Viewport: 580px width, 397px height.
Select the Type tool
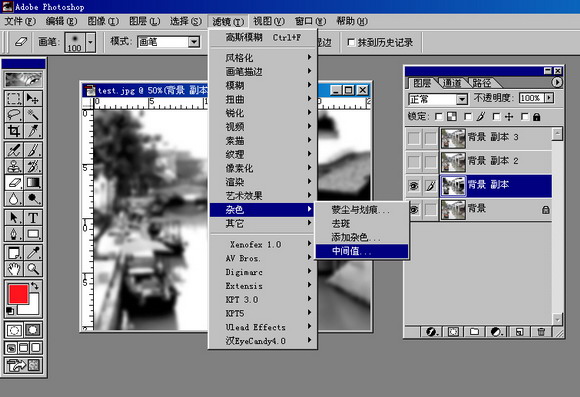[x=33, y=218]
